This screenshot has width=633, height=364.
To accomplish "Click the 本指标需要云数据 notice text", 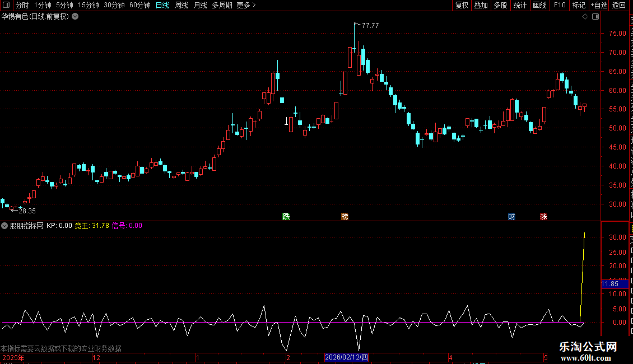I will coord(61,349).
